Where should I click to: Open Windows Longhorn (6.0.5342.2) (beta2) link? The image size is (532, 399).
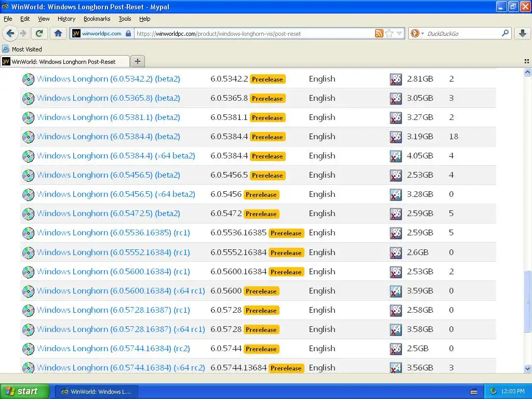(x=108, y=79)
